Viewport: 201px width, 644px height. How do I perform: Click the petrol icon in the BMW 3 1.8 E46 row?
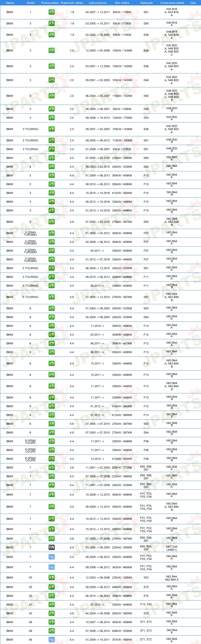(52, 35)
